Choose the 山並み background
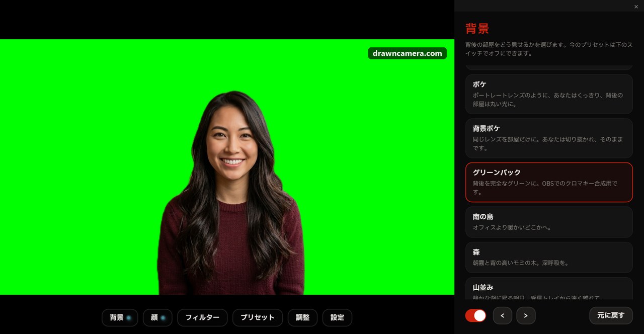Viewport: 644px width, 334px height. point(549,289)
